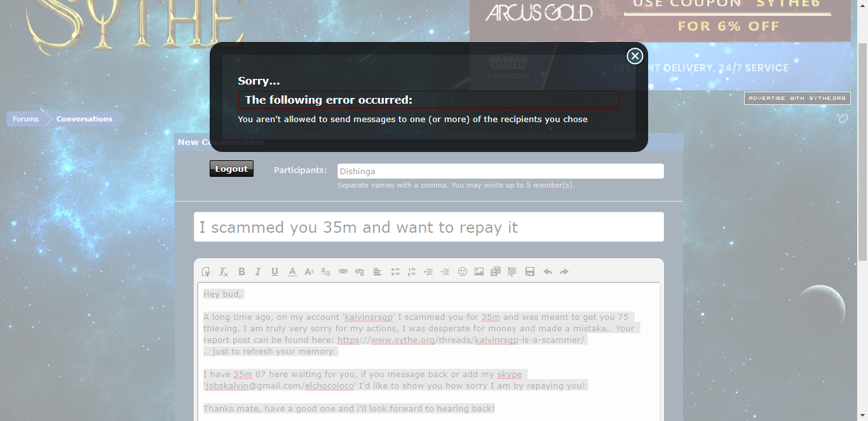
Task: Click the insert image icon
Action: click(x=479, y=272)
